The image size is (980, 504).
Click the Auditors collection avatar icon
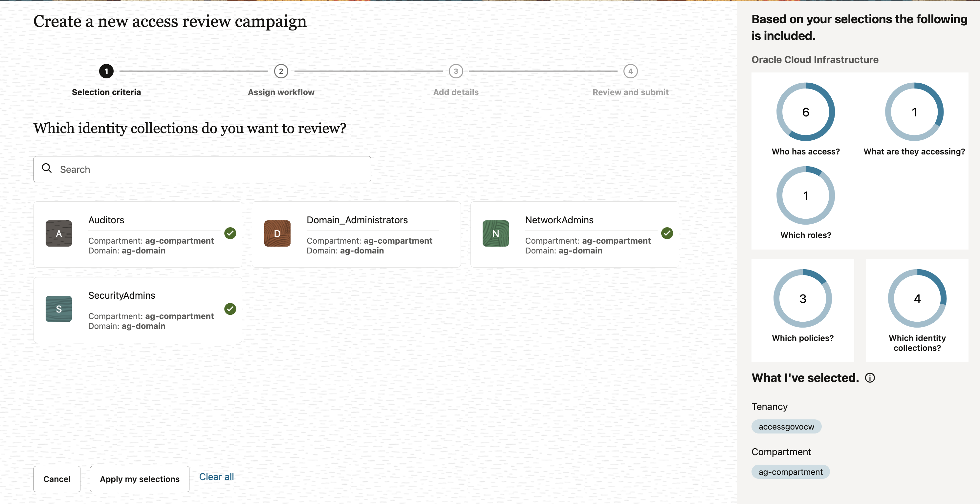[x=58, y=233]
